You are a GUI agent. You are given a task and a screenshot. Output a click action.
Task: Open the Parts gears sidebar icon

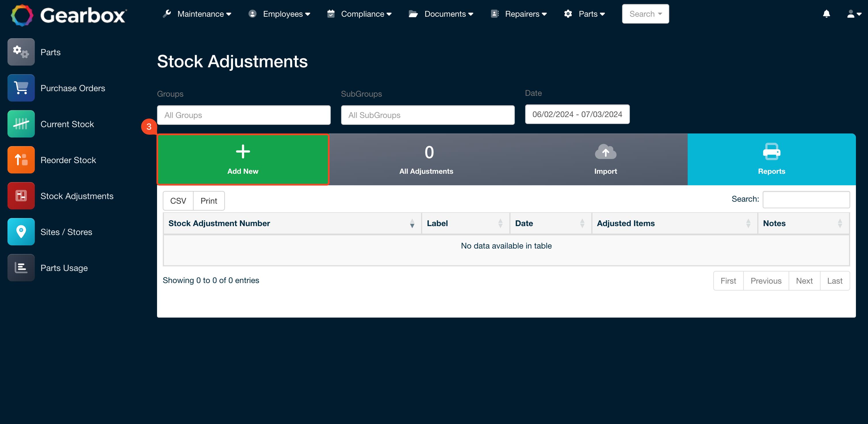click(x=21, y=52)
